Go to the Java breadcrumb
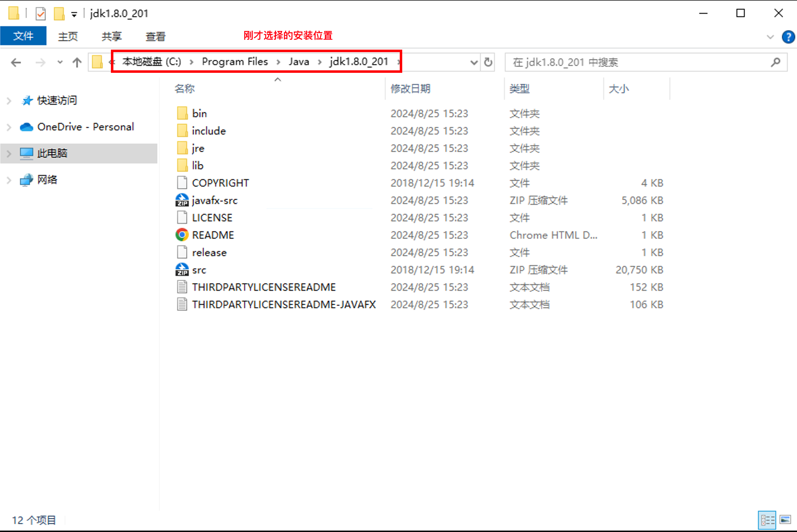 [x=299, y=62]
